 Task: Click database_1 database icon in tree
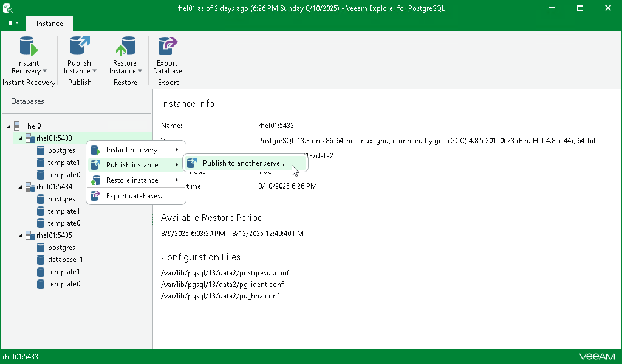pos(41,260)
